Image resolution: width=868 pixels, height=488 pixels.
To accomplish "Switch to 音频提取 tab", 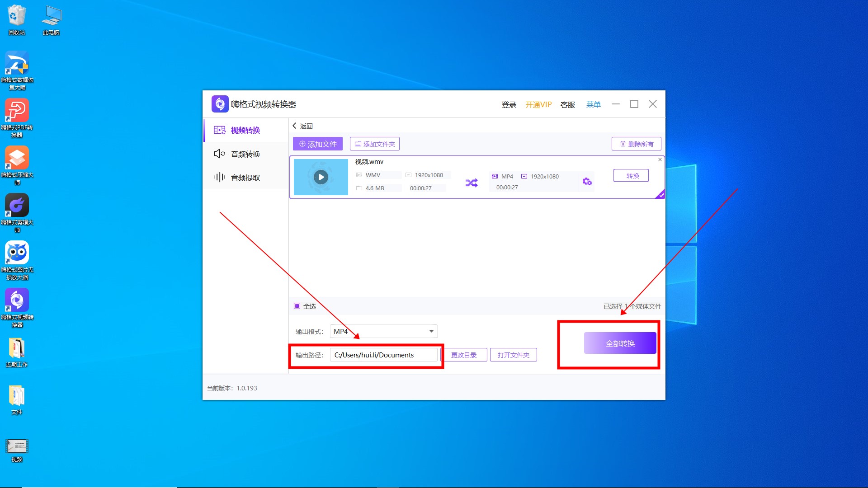I will point(245,178).
